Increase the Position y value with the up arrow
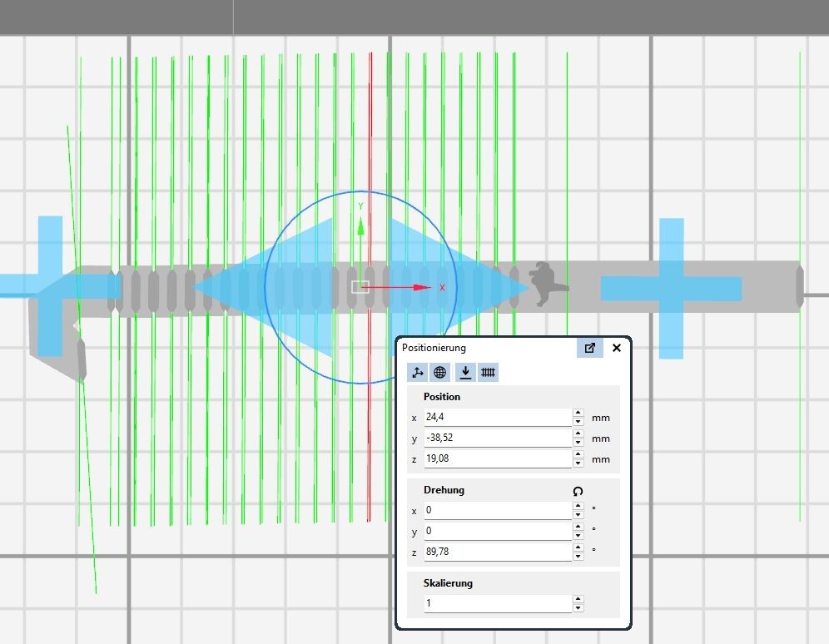829x644 pixels. tap(578, 433)
